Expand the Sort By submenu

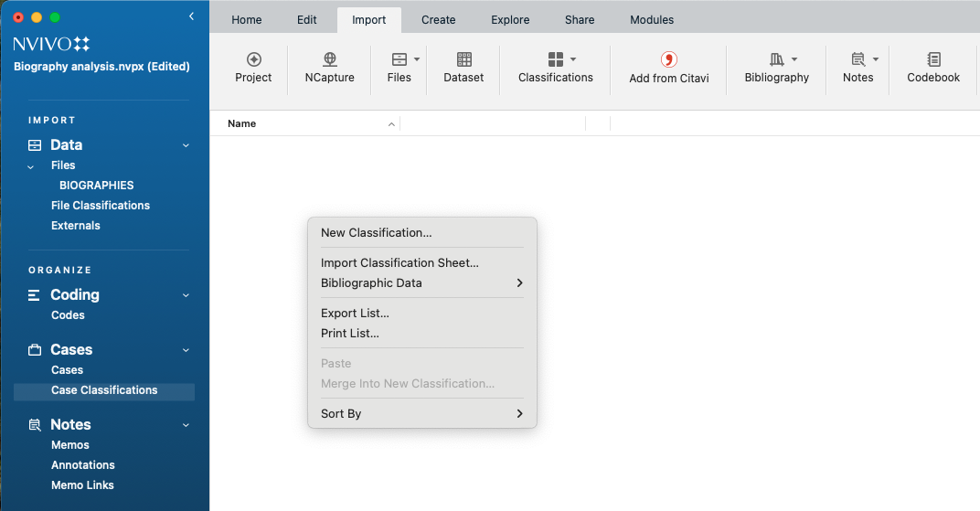pos(421,414)
